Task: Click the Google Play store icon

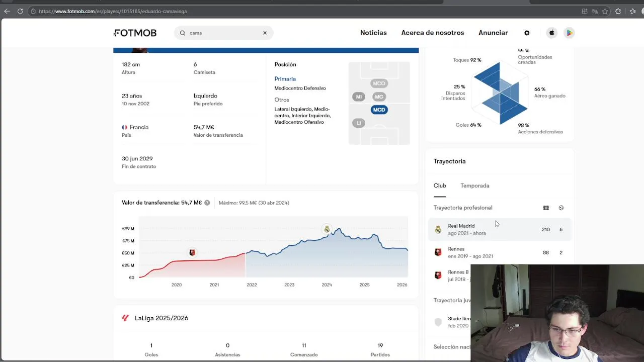Action: point(569,33)
